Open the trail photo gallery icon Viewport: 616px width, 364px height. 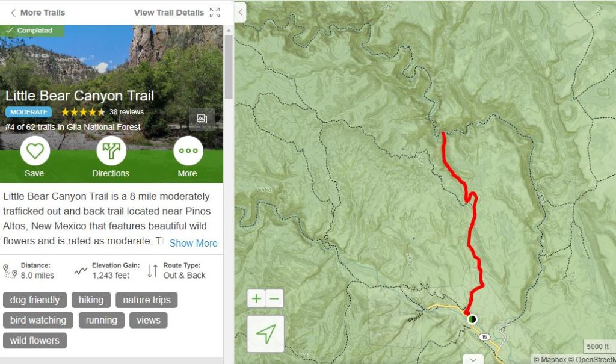click(202, 119)
